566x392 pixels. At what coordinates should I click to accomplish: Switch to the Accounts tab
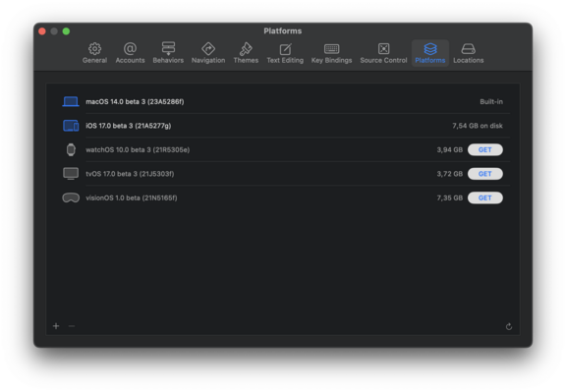130,53
